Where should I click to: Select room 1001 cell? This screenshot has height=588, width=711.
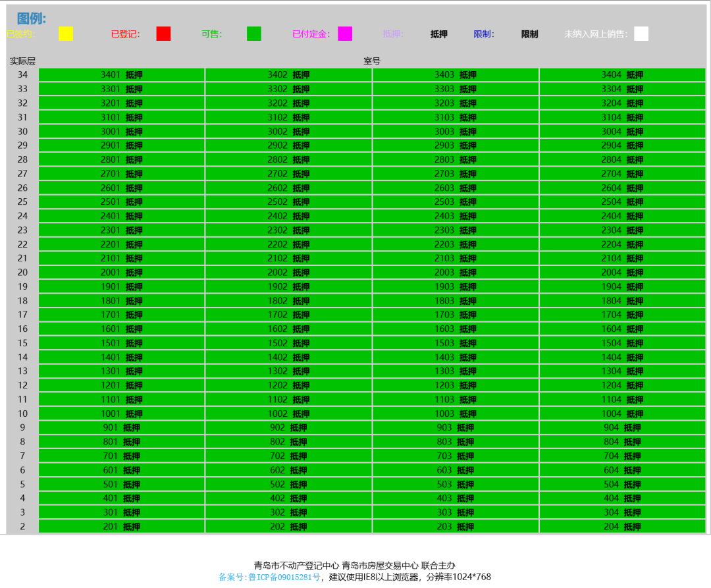point(122,414)
